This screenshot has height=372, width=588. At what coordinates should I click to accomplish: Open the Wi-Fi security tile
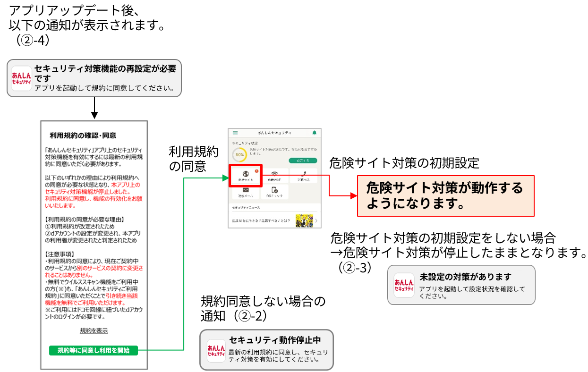pos(274,176)
